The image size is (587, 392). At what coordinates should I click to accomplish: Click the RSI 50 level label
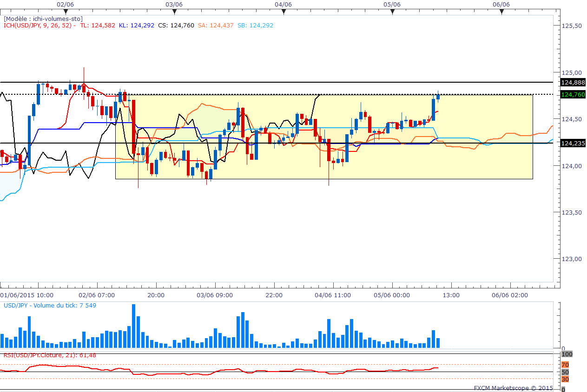pos(565,372)
